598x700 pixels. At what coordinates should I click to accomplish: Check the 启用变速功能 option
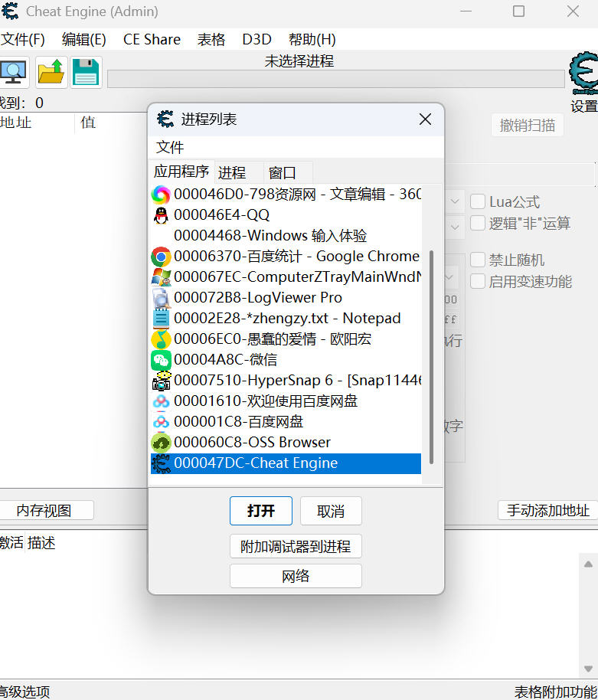click(x=478, y=281)
